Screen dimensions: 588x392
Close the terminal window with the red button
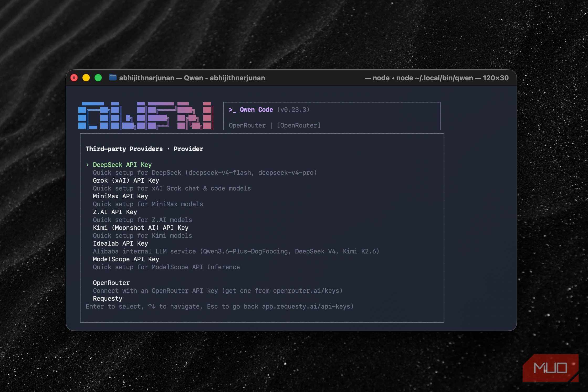[x=74, y=78]
